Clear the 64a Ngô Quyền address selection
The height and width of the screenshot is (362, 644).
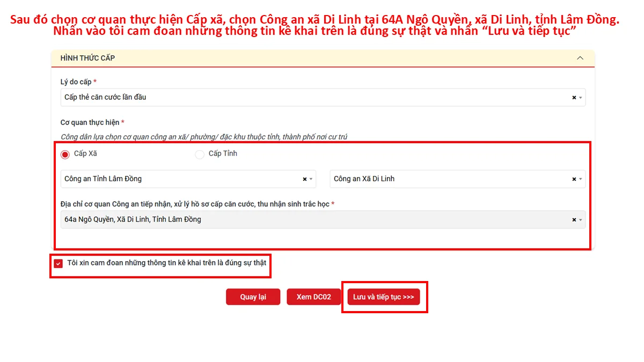pos(574,220)
